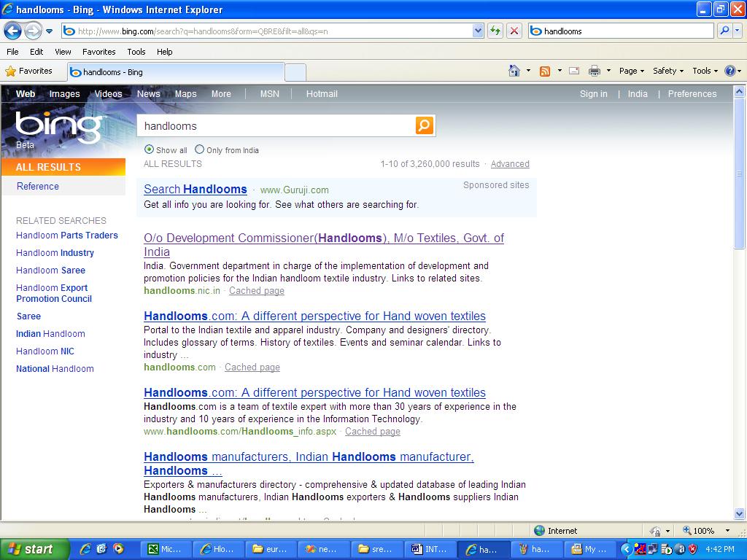Click the Windows Start button
Screen dimensions: 747x560
point(35,550)
